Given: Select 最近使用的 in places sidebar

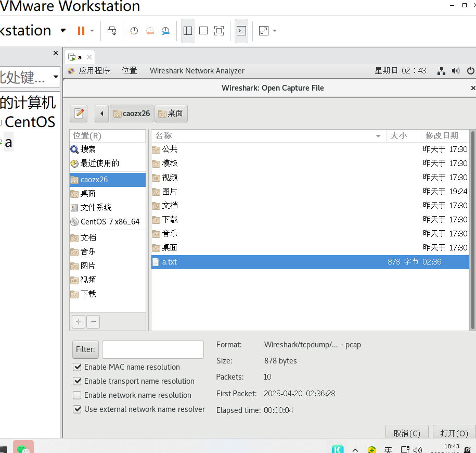Looking at the screenshot, I should [108, 163].
